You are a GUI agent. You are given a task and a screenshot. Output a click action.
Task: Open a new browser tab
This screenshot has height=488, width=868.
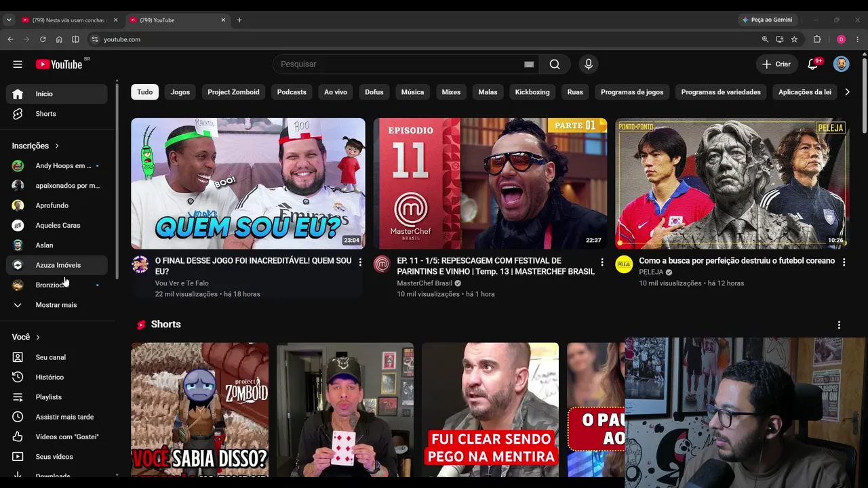pyautogui.click(x=239, y=20)
